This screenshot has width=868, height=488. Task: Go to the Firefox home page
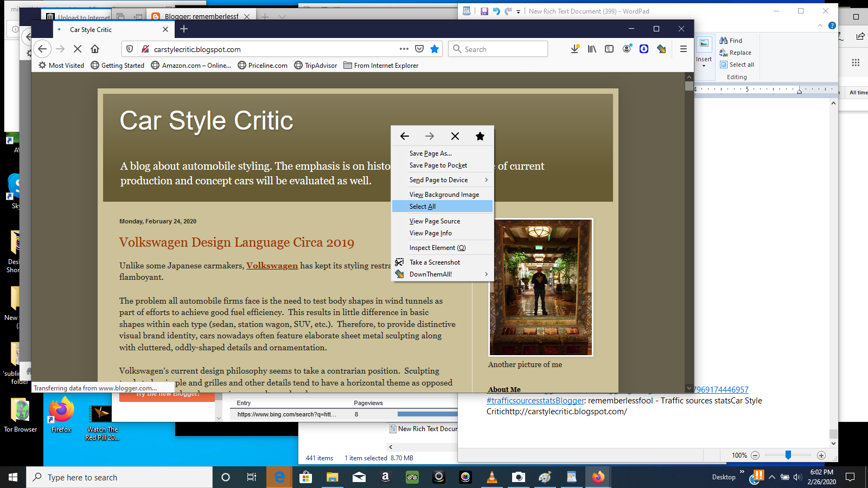coord(95,49)
